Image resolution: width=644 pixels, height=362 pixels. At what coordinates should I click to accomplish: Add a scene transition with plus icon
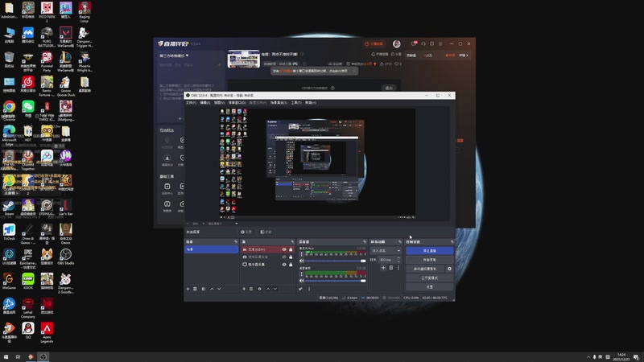pos(383,268)
